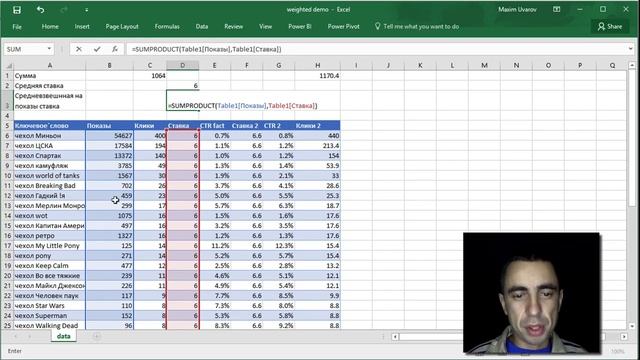Click the чехол My Little Pony cell
The image size is (640, 360).
click(x=49, y=246)
